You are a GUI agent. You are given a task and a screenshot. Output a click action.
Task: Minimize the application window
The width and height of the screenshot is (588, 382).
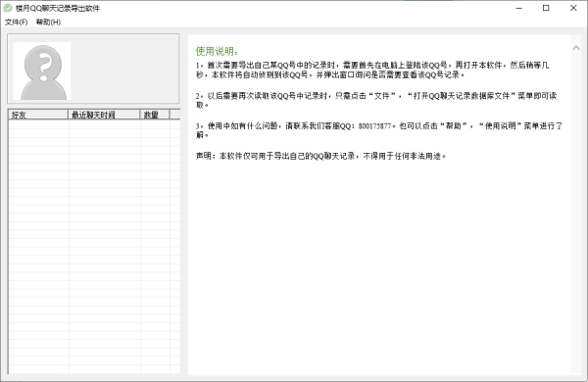tap(519, 8)
